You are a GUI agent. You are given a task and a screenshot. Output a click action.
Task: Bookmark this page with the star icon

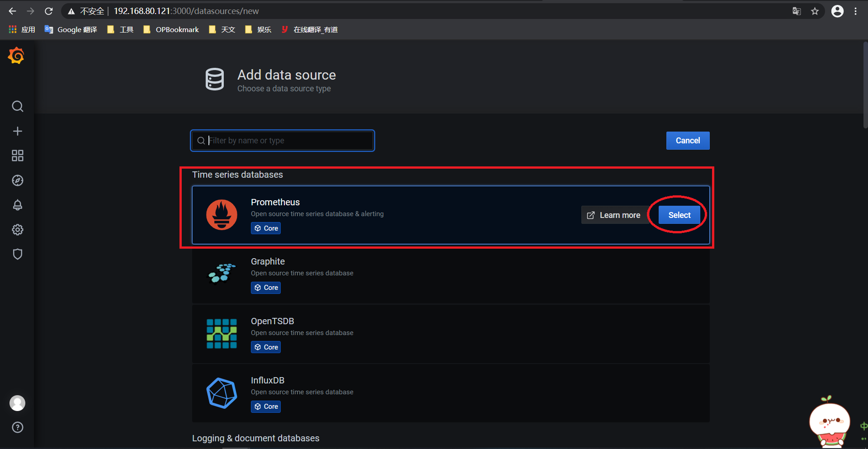815,11
